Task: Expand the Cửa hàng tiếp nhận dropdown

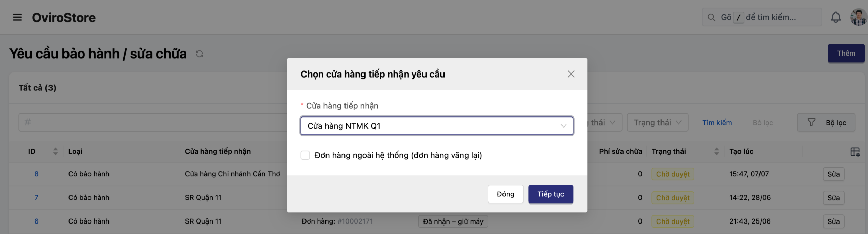Action: pos(437,126)
